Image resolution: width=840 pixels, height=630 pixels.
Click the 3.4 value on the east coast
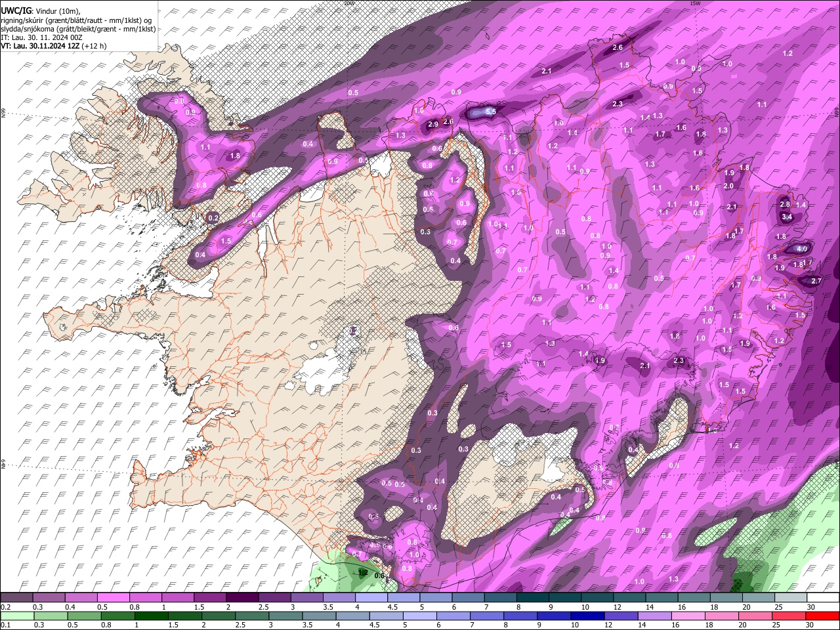(787, 217)
